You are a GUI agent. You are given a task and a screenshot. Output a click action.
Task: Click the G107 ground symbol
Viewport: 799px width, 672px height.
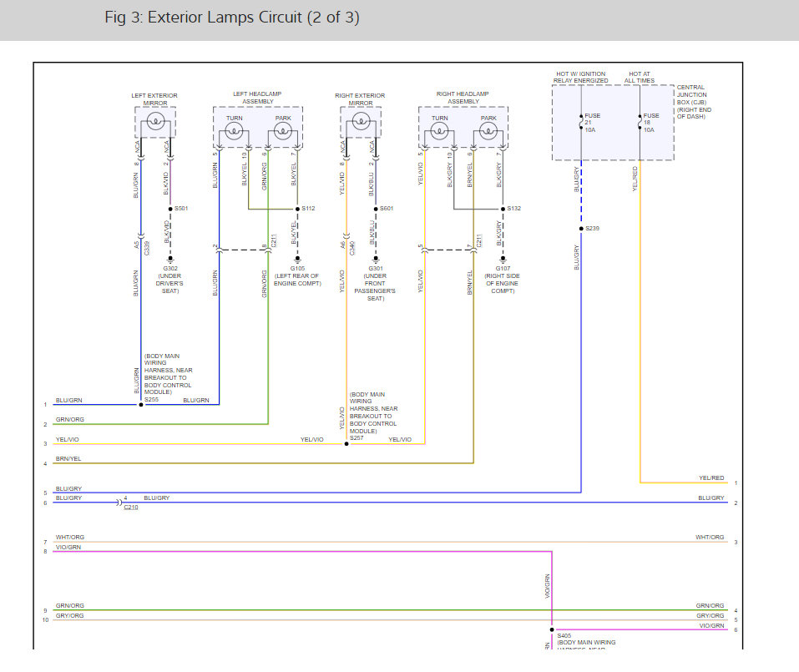pyautogui.click(x=503, y=260)
